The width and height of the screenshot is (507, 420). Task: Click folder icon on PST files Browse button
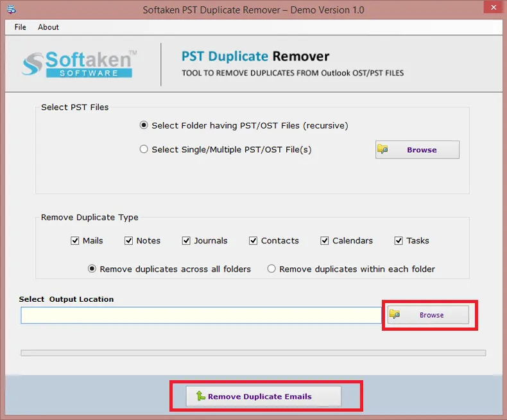click(x=382, y=149)
